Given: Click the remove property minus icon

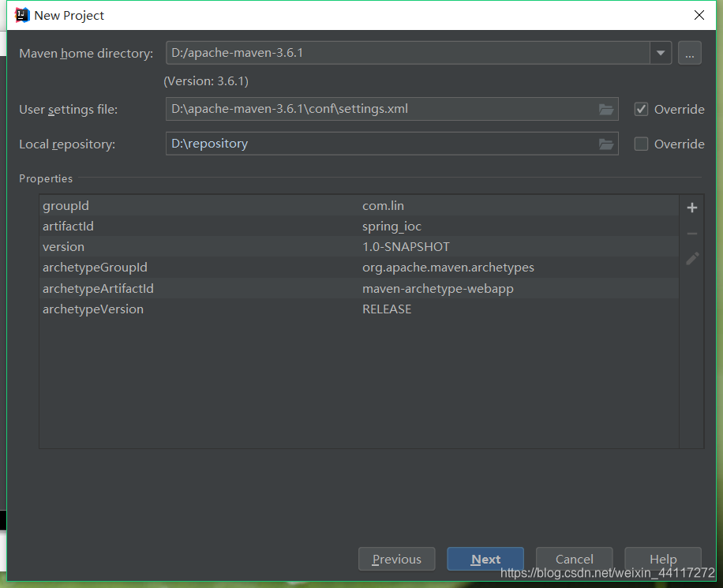Looking at the screenshot, I should coord(691,234).
